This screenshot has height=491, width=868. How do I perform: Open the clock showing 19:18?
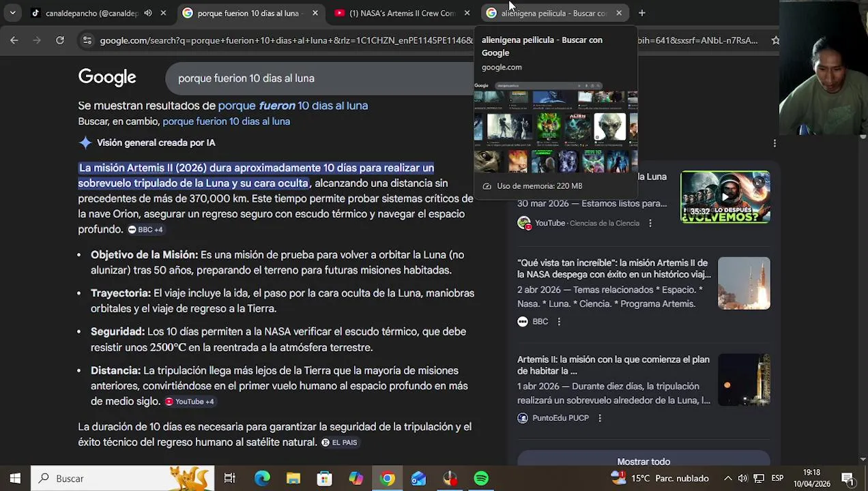pos(811,478)
